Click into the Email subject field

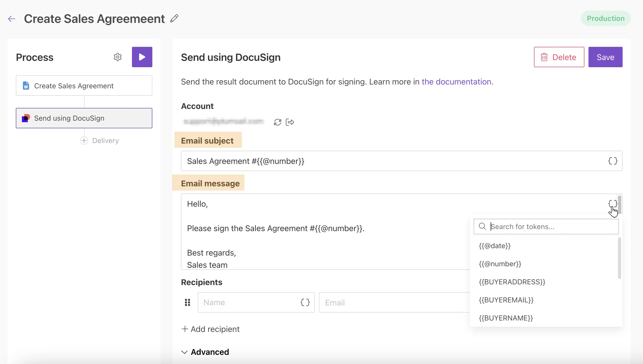pos(401,161)
